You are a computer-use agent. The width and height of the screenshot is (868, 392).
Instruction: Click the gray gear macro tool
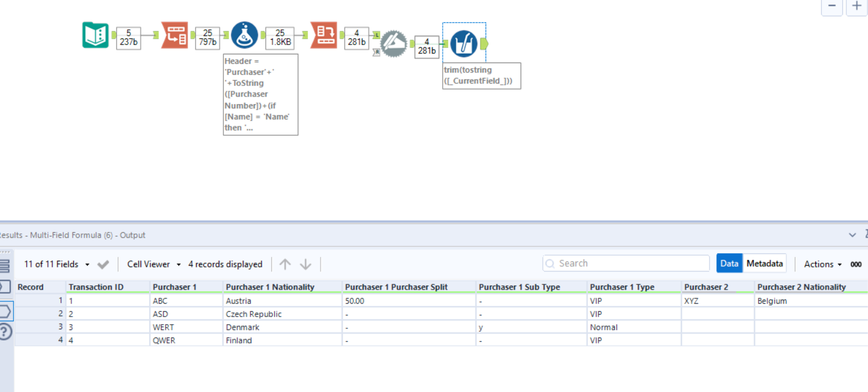(x=393, y=43)
